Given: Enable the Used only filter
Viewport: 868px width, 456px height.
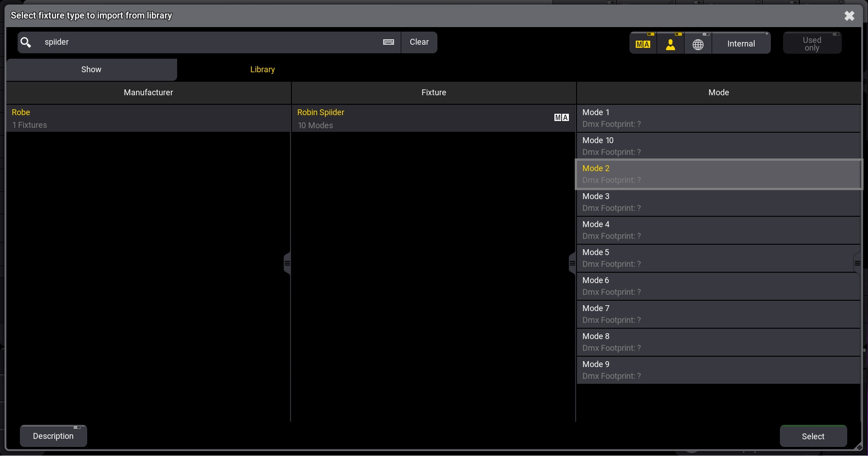Looking at the screenshot, I should [812, 43].
